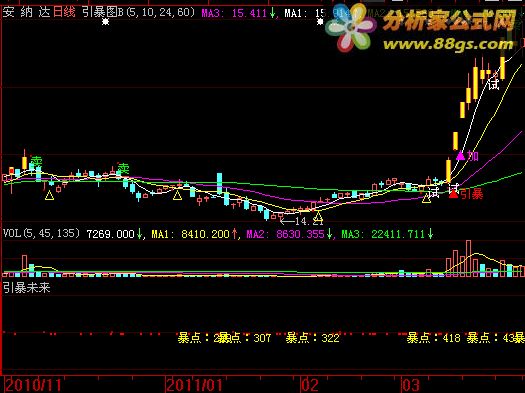The height and width of the screenshot is (393, 525).
Task: Click the 日线 period label
Action: pos(64,12)
